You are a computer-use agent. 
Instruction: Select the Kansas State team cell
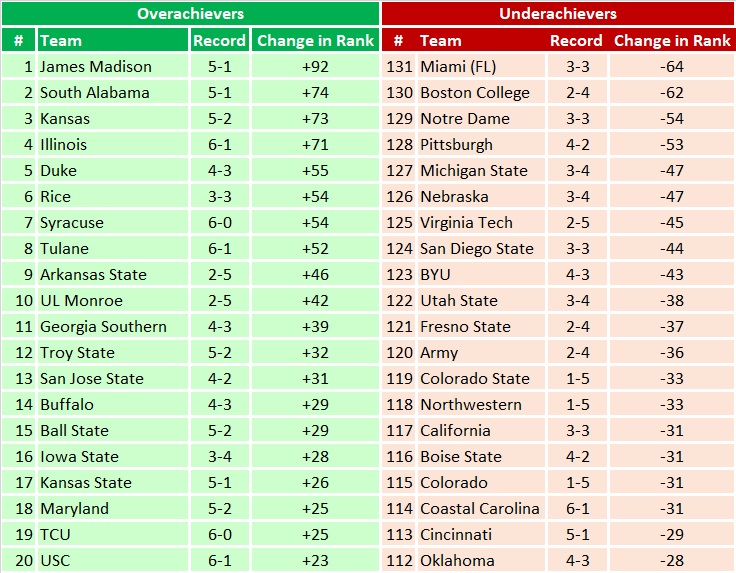pyautogui.click(x=113, y=482)
